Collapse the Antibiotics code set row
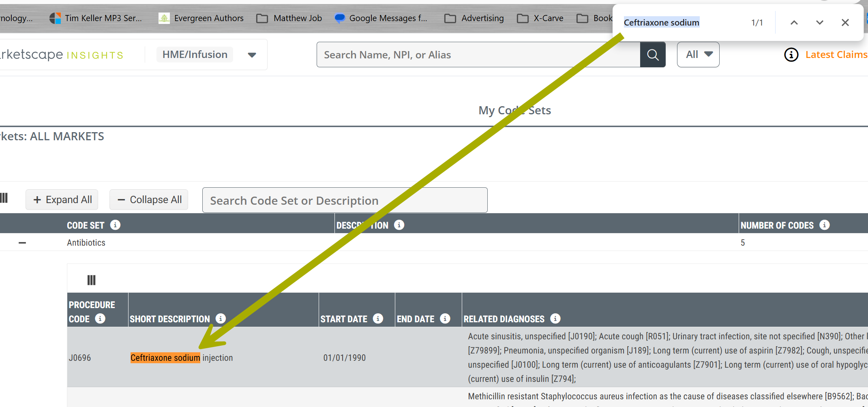The height and width of the screenshot is (407, 868). click(22, 243)
